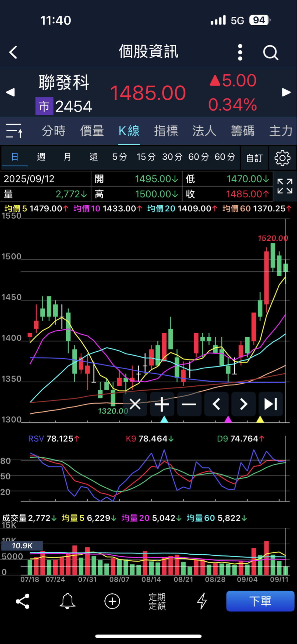Close the chart crosshair toolbar
297x644 pixels.
135,404
